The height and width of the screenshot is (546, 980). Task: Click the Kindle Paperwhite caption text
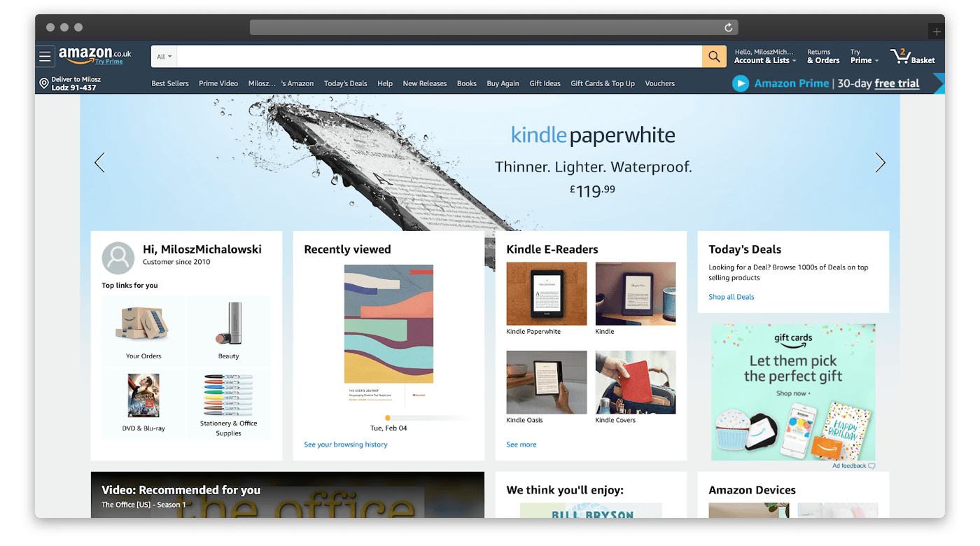click(x=533, y=332)
